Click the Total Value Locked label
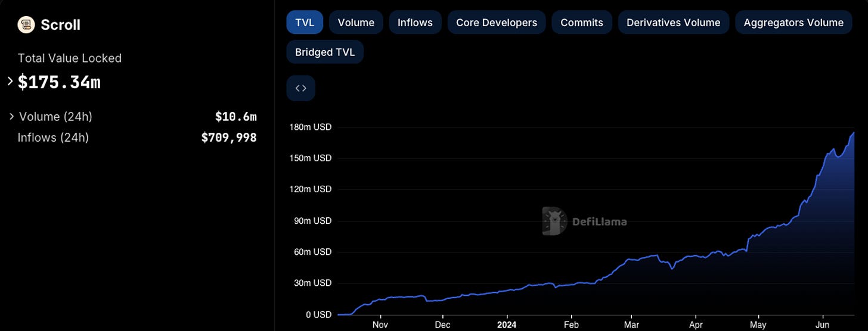The height and width of the screenshot is (331, 868). 70,58
